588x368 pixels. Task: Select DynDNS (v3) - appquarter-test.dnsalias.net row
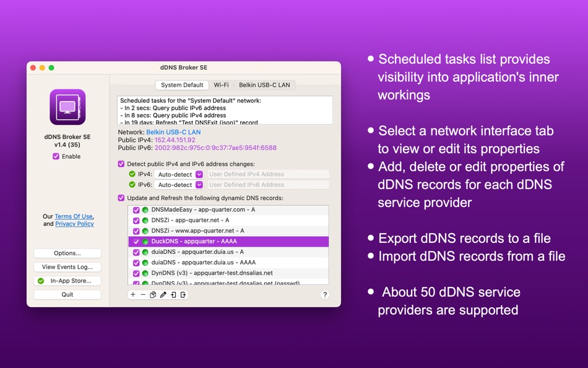point(228,273)
